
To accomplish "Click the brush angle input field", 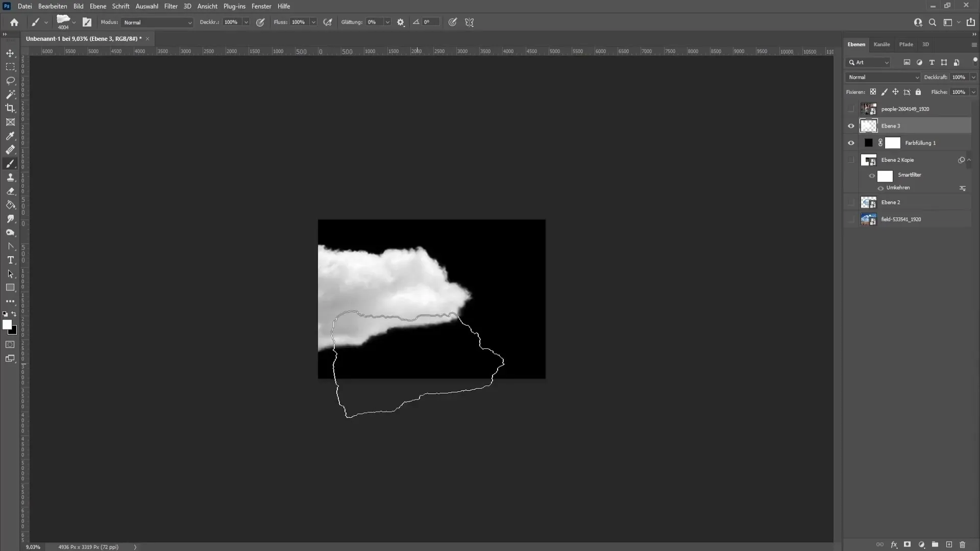I will tap(430, 22).
